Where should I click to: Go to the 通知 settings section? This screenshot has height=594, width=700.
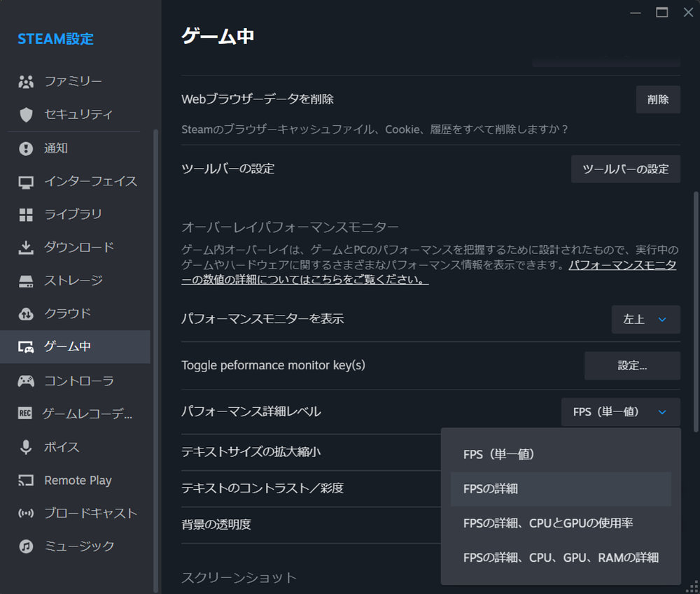[x=75, y=148]
